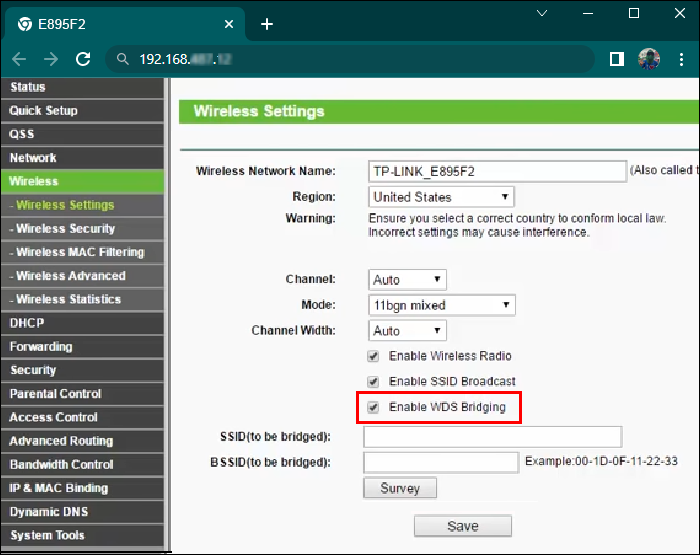Click the browser forward arrow
The width and height of the screenshot is (700, 555).
click(51, 59)
